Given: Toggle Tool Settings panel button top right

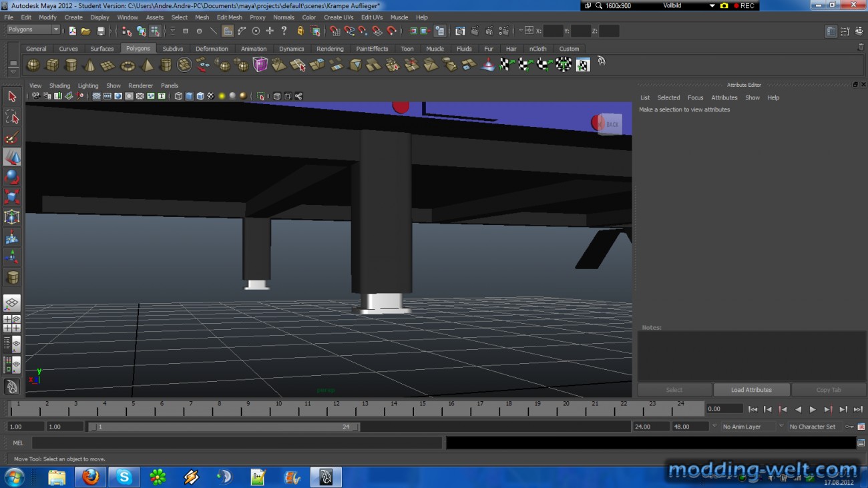Looking at the screenshot, I should 845,31.
